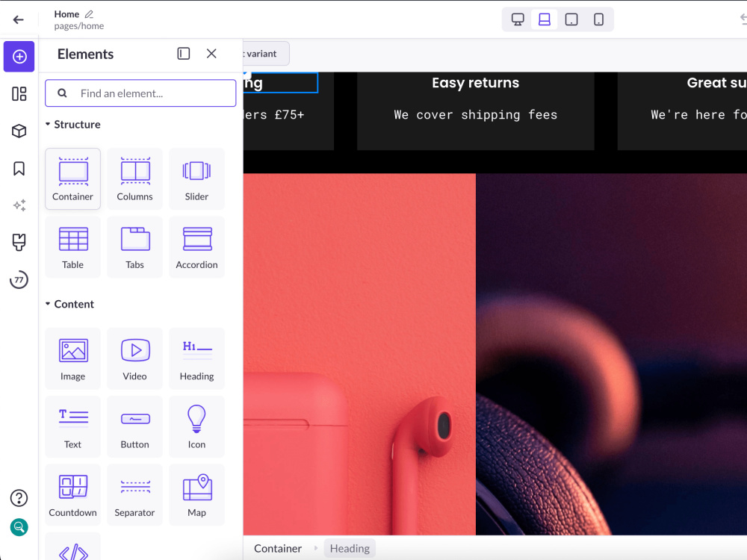Select the Image element

tap(73, 358)
